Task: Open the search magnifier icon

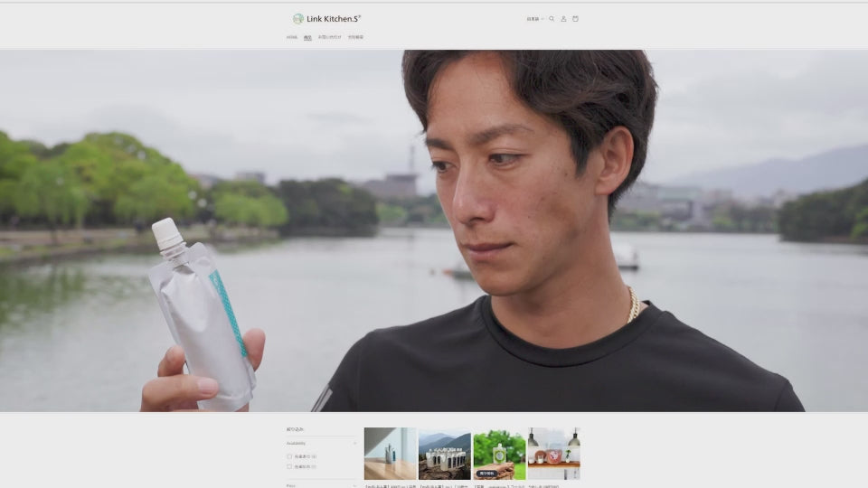Action: [x=552, y=19]
